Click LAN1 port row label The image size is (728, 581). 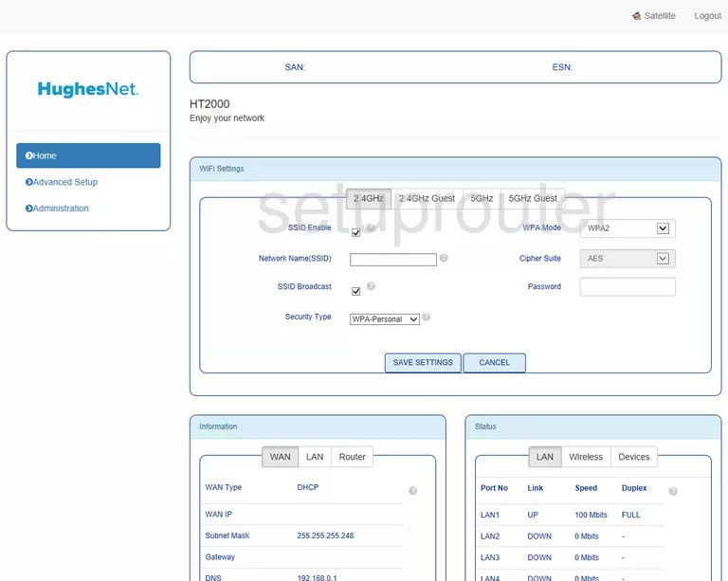click(490, 515)
